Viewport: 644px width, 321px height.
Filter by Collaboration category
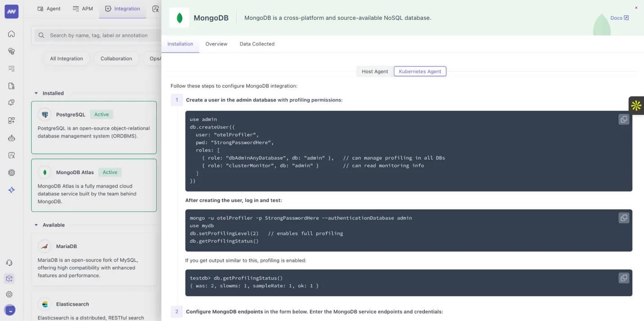coord(116,59)
